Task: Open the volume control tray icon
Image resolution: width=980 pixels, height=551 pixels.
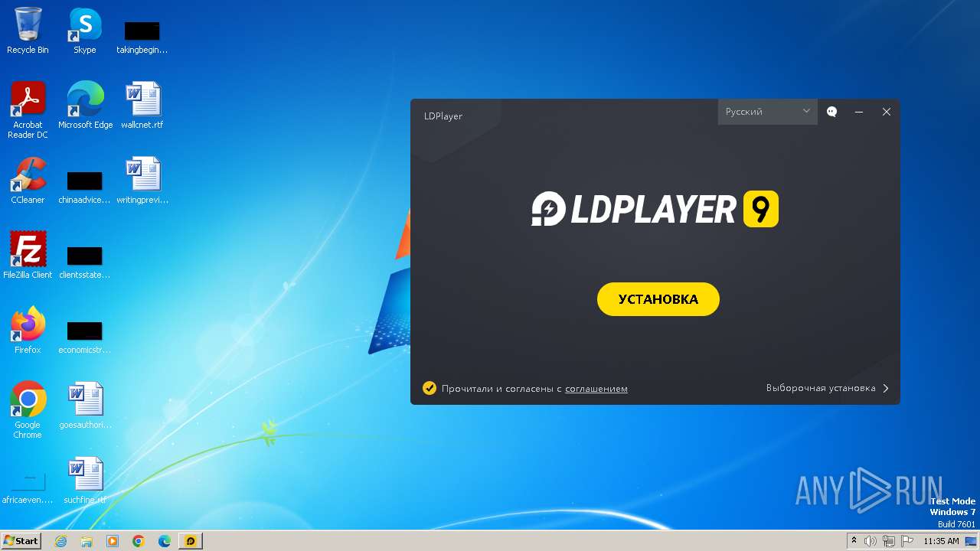Action: [x=871, y=541]
